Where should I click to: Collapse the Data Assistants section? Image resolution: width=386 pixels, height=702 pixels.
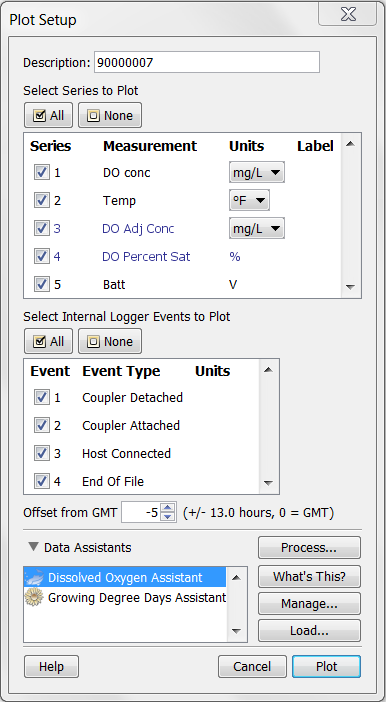click(33, 547)
